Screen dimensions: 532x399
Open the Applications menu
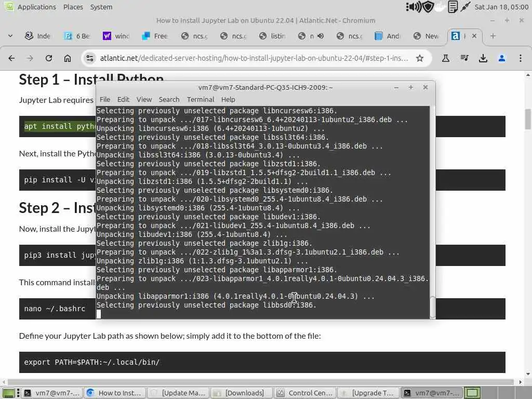(37, 7)
